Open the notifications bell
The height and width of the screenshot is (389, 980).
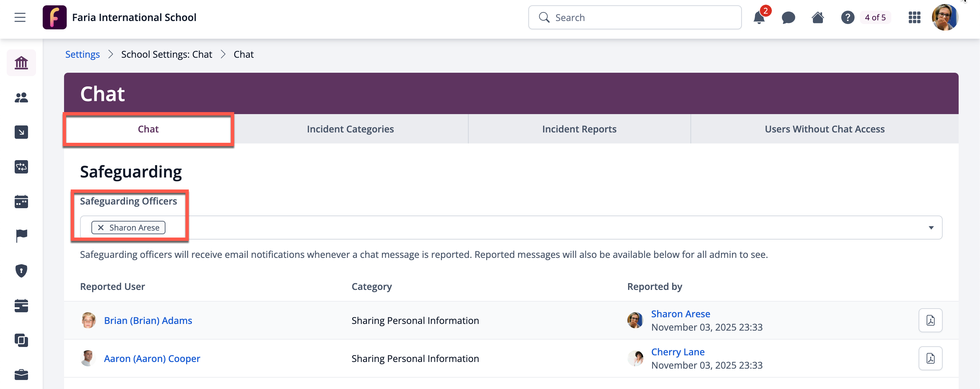click(x=759, y=17)
